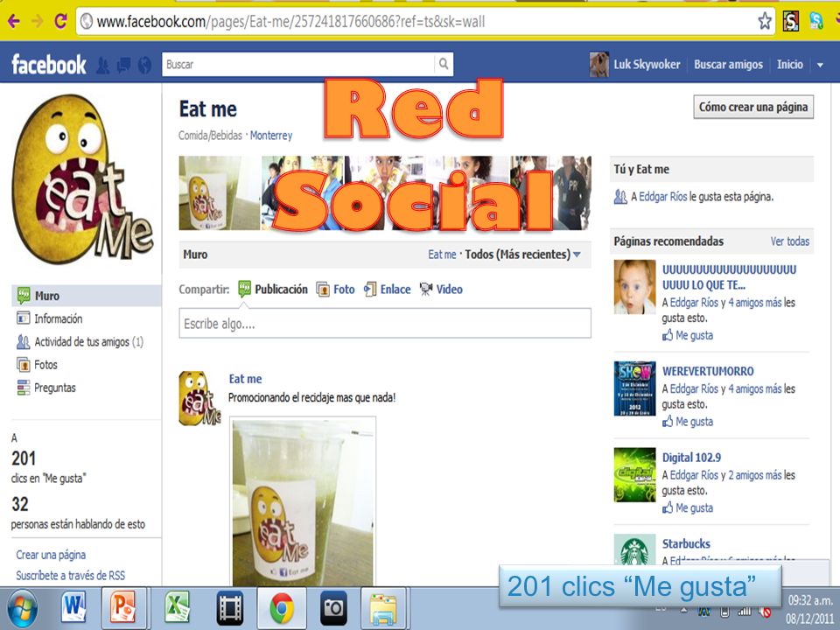Bookmark this page with the star icon

[x=765, y=21]
